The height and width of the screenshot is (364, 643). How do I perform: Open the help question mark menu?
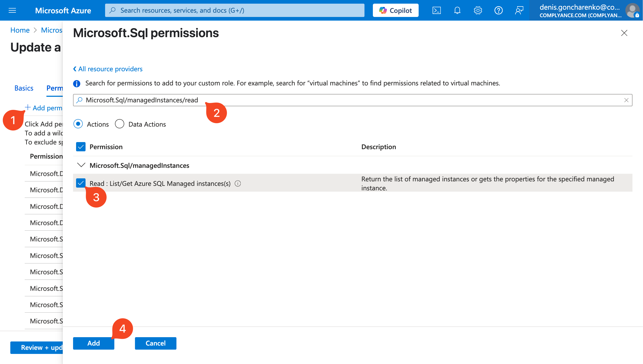(498, 10)
